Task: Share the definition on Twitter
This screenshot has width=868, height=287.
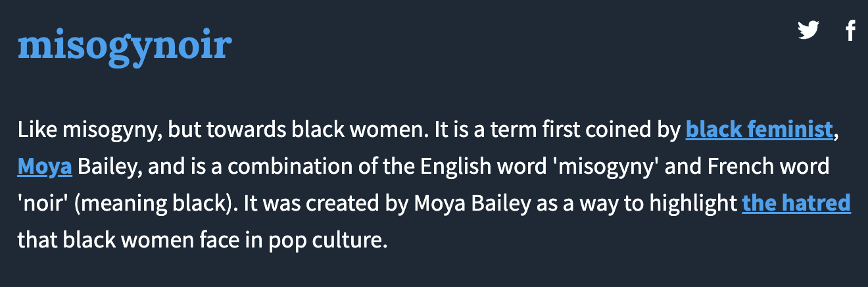Action: click(x=808, y=30)
